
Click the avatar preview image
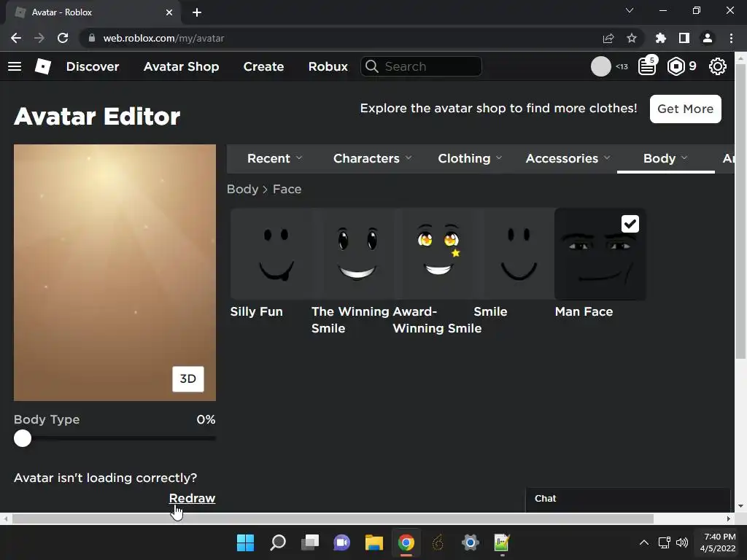click(115, 273)
